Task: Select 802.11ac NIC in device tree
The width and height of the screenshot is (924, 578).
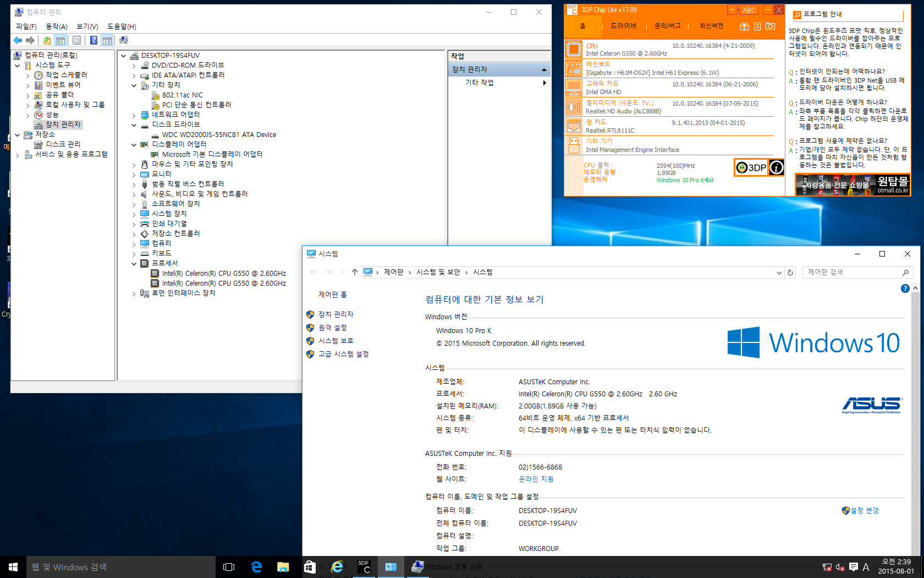Action: (x=182, y=95)
